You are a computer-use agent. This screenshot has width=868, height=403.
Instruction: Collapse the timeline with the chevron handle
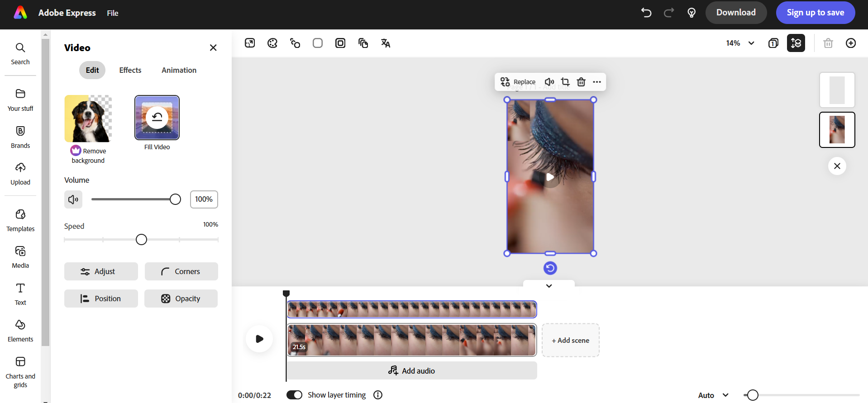(549, 285)
